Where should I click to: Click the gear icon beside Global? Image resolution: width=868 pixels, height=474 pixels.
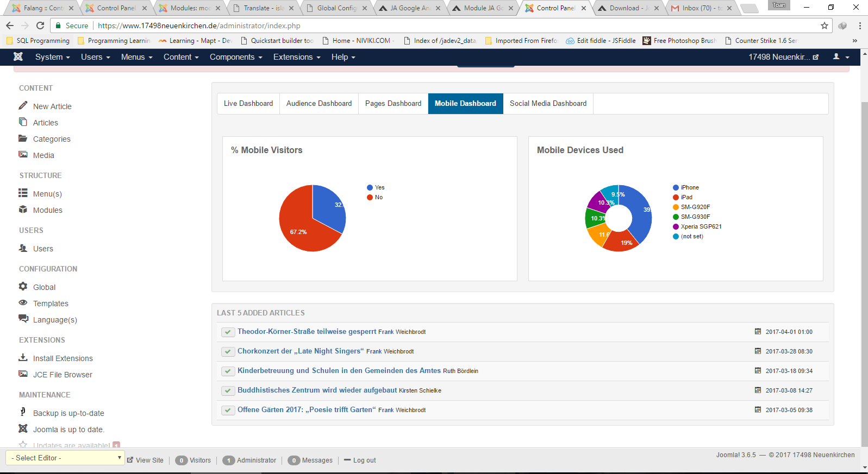(x=23, y=286)
